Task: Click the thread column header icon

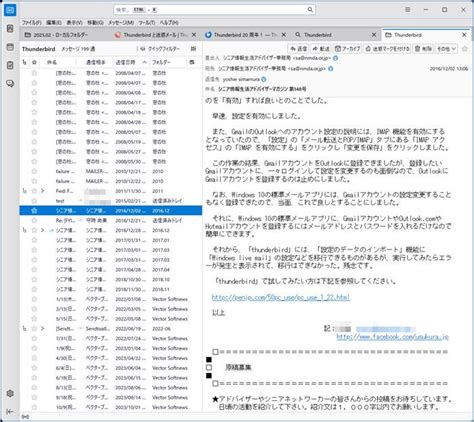Action: tap(25, 62)
